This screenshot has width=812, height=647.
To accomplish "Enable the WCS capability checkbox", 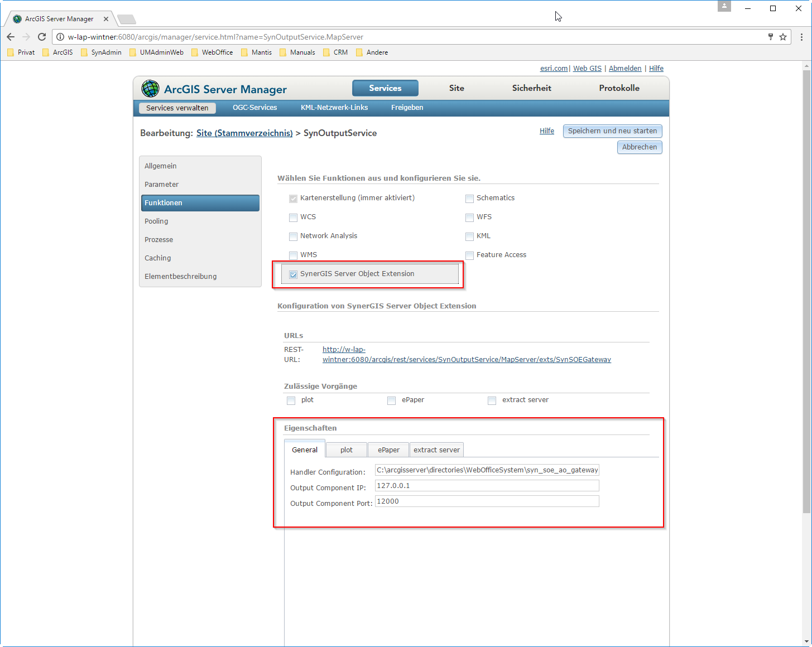I will 293,218.
